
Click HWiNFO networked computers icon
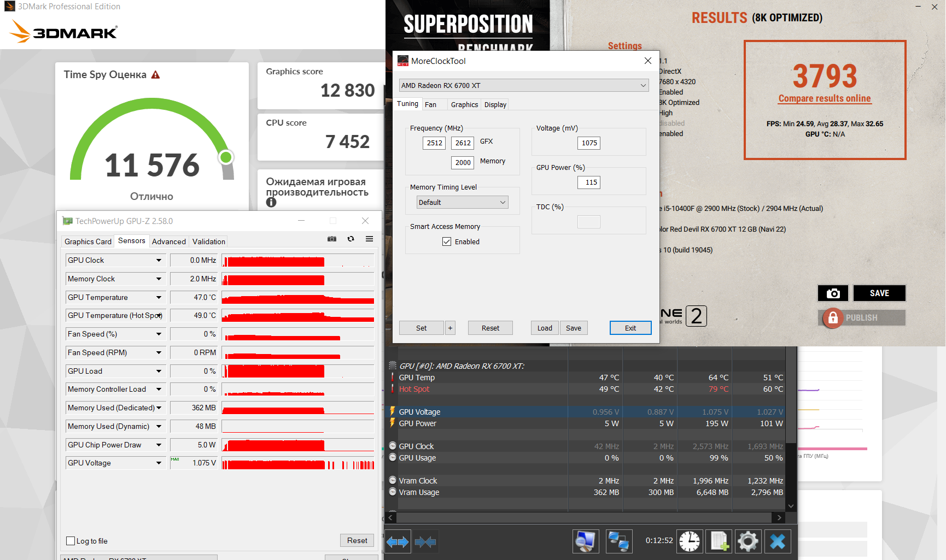pyautogui.click(x=619, y=541)
